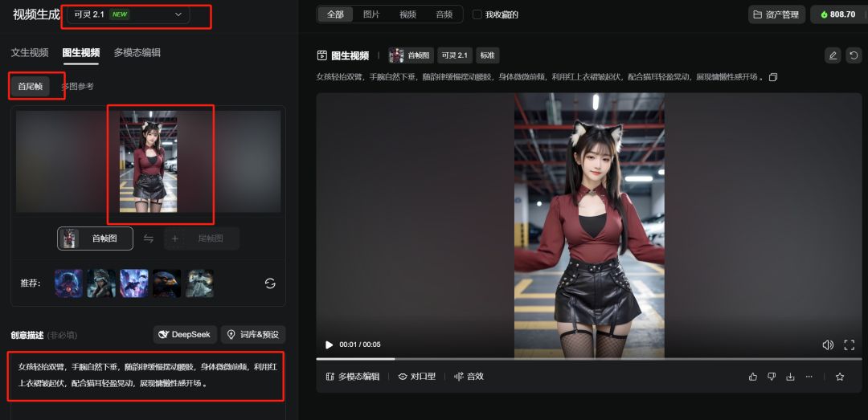868x420 pixels.
Task: Play the generated video
Action: (x=330, y=345)
